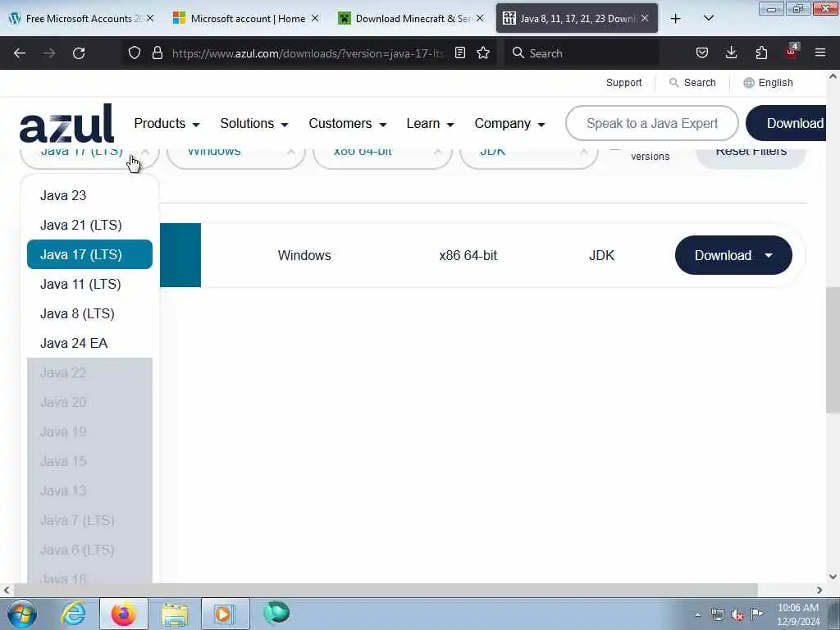The height and width of the screenshot is (630, 840).
Task: Click the header Download button
Action: pyautogui.click(x=787, y=123)
